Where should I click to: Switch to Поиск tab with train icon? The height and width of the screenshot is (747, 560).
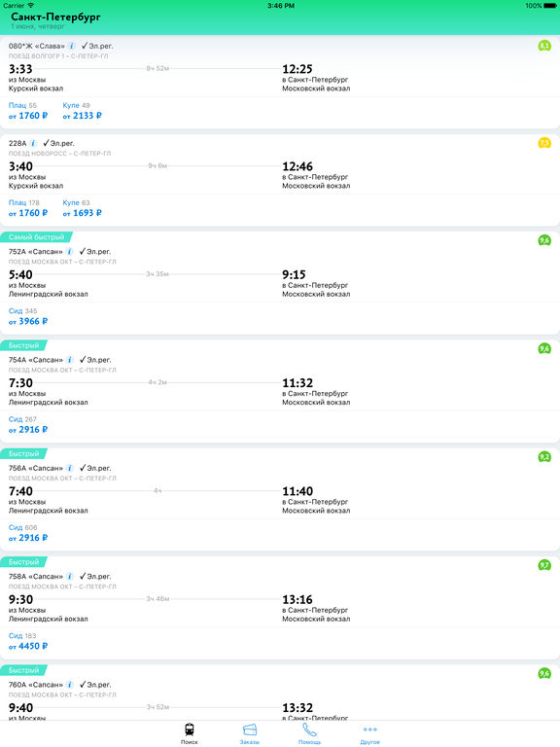pyautogui.click(x=189, y=733)
